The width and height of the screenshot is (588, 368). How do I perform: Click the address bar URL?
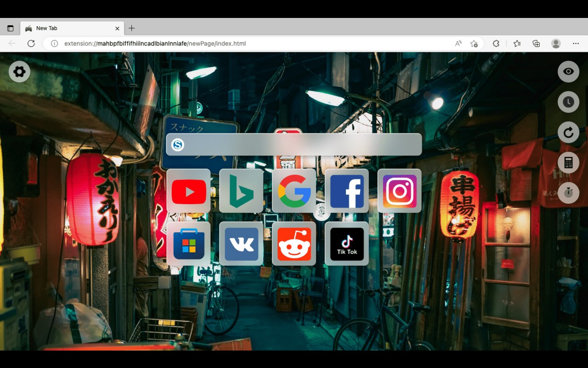155,44
